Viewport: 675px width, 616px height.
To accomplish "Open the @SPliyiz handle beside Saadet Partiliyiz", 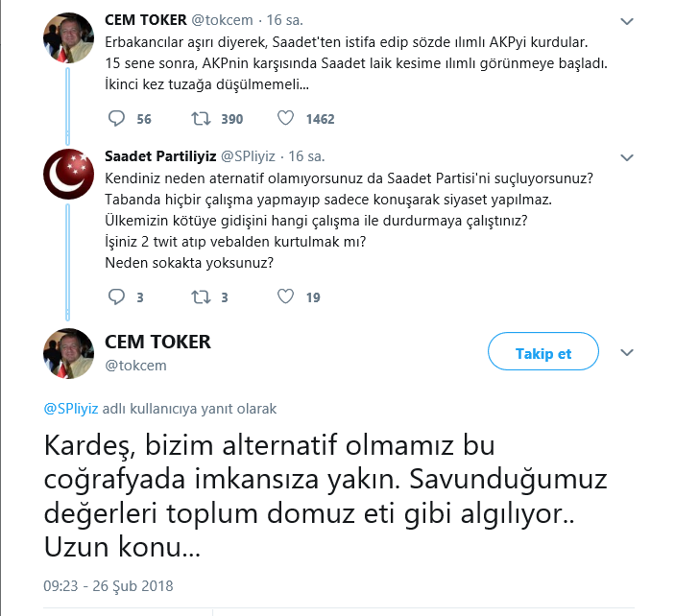I will coord(250,155).
